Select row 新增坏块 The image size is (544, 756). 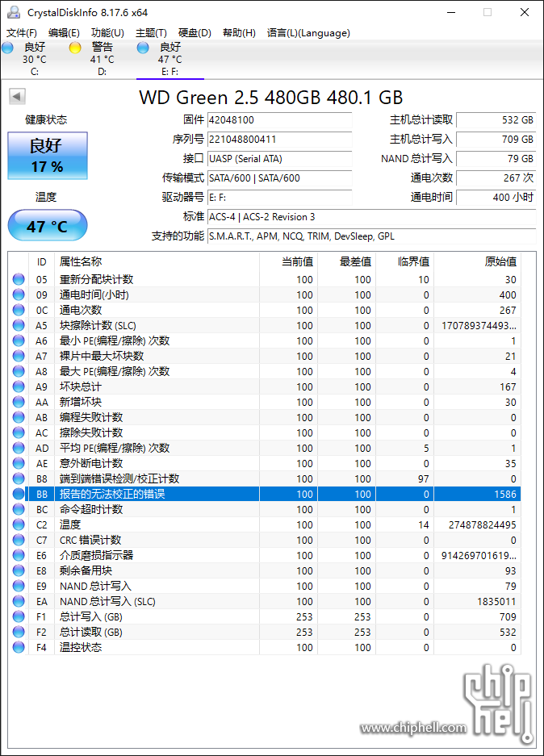click(264, 402)
